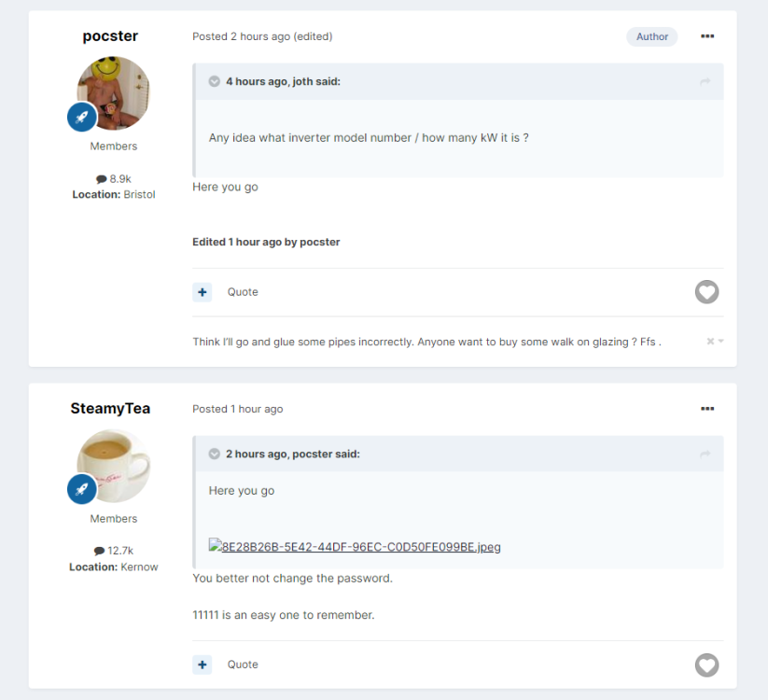This screenshot has width=768, height=700.
Task: Click 'Posted 1 hour ago' timestamp
Action: (x=238, y=409)
